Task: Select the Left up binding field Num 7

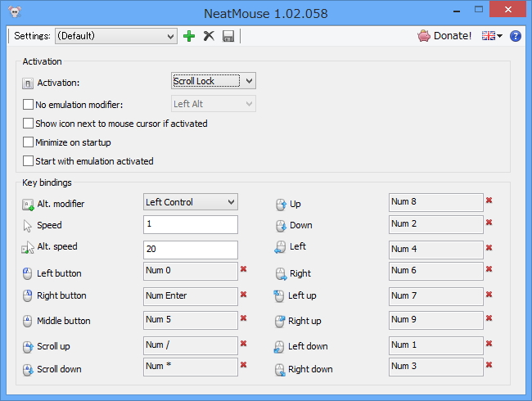Action: [x=436, y=296]
